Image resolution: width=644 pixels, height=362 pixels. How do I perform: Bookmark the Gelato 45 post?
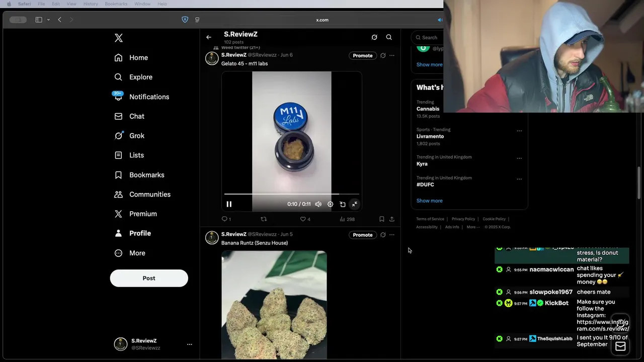382,219
